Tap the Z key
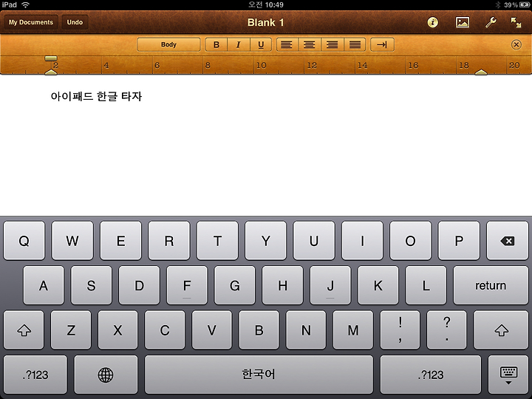This screenshot has width=532, height=399. click(71, 330)
